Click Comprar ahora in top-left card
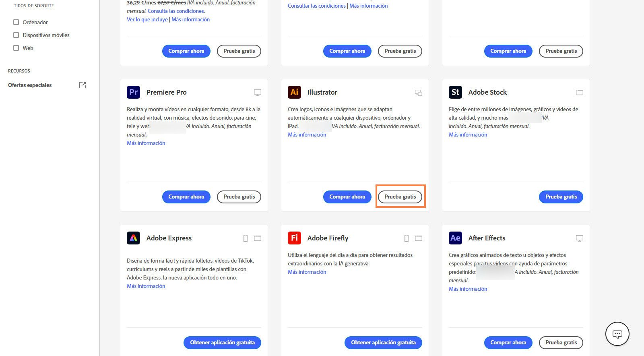This screenshot has height=356, width=644. (x=186, y=51)
